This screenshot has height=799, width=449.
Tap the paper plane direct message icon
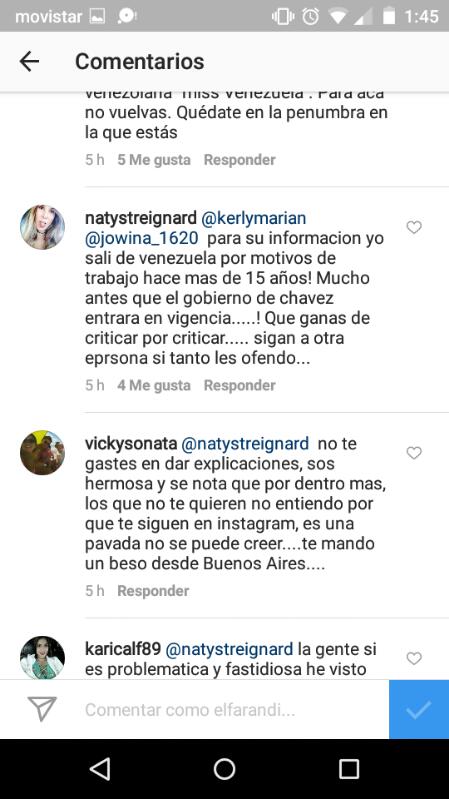(x=42, y=709)
